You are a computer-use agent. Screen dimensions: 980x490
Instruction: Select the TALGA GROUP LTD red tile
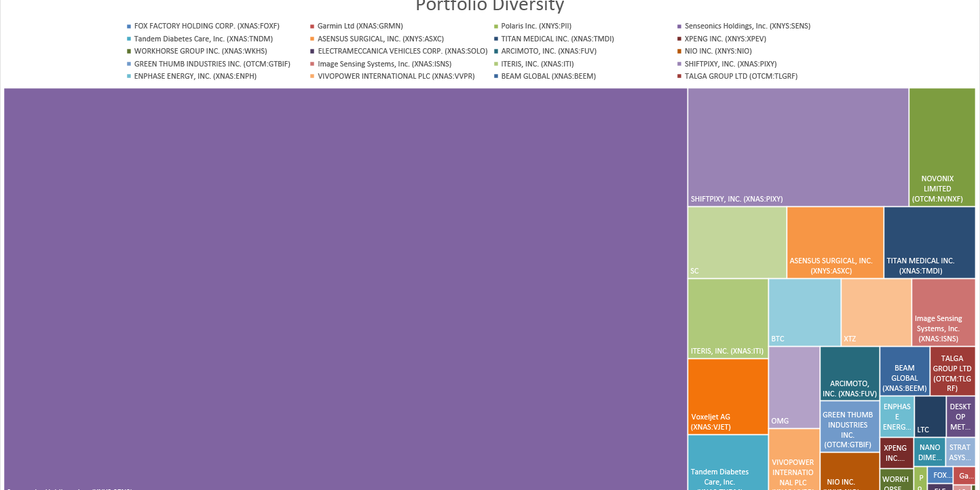point(952,371)
